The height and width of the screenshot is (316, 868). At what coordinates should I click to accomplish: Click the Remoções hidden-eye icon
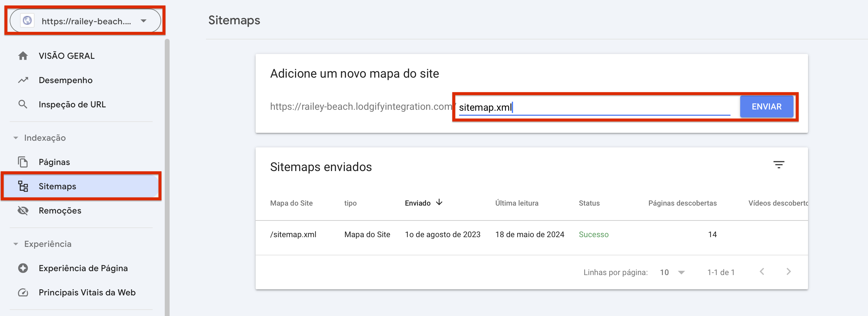pyautogui.click(x=23, y=210)
